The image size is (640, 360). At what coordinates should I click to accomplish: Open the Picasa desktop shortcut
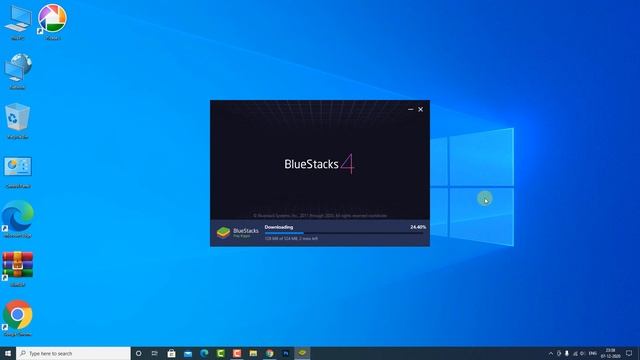(52, 22)
